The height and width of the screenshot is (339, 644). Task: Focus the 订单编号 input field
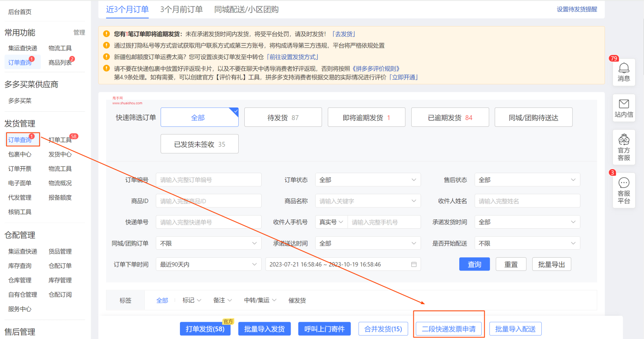[208, 180]
